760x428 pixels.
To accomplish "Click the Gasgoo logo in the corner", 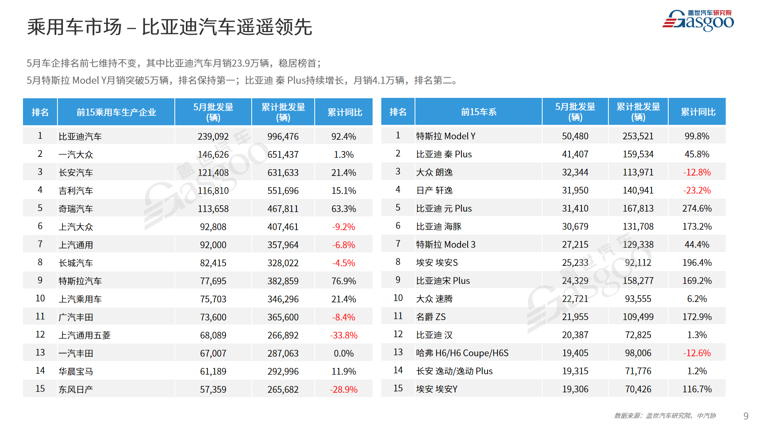I will pyautogui.click(x=698, y=20).
